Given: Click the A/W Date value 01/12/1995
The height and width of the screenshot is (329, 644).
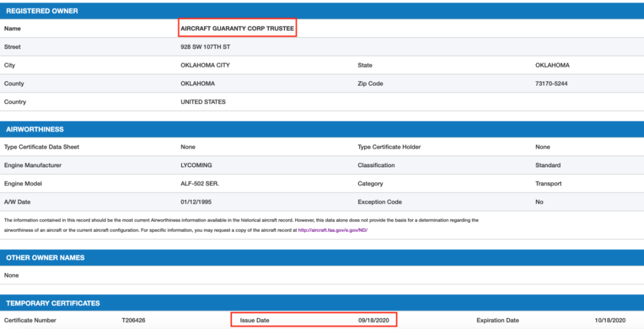Looking at the screenshot, I should click(x=196, y=202).
